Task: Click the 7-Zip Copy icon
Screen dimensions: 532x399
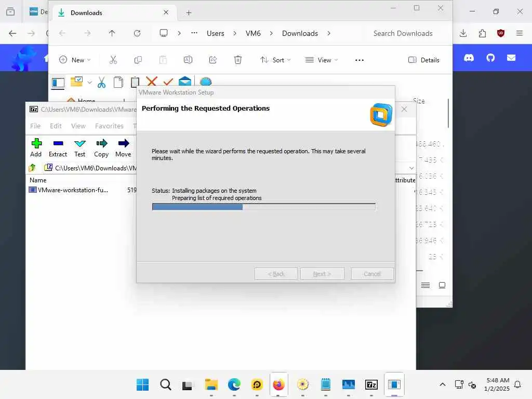Action: coord(101,143)
